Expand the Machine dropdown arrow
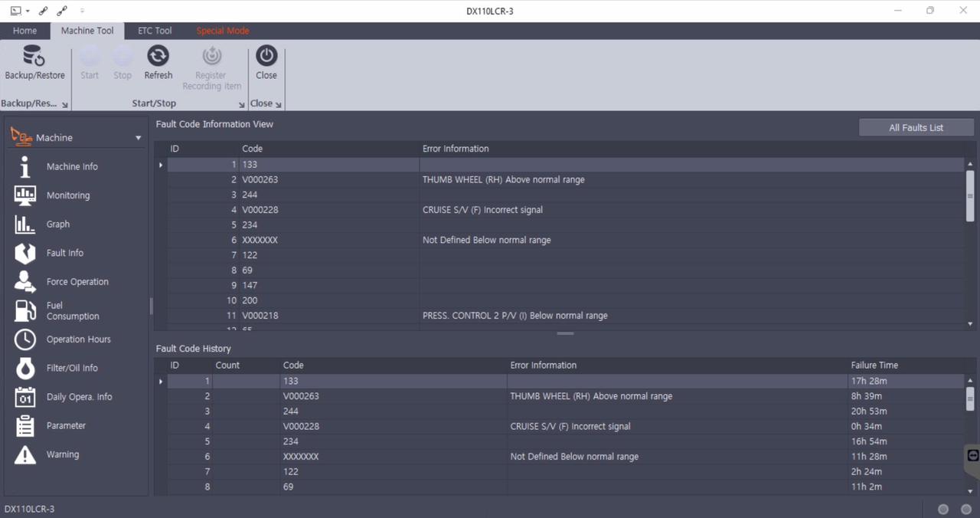Image resolution: width=980 pixels, height=518 pixels. click(x=139, y=139)
